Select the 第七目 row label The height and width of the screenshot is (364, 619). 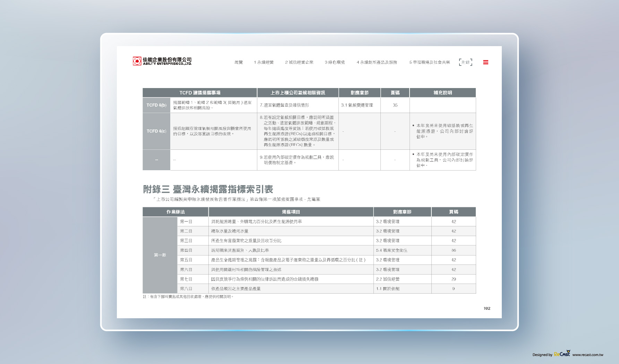[x=193, y=279]
